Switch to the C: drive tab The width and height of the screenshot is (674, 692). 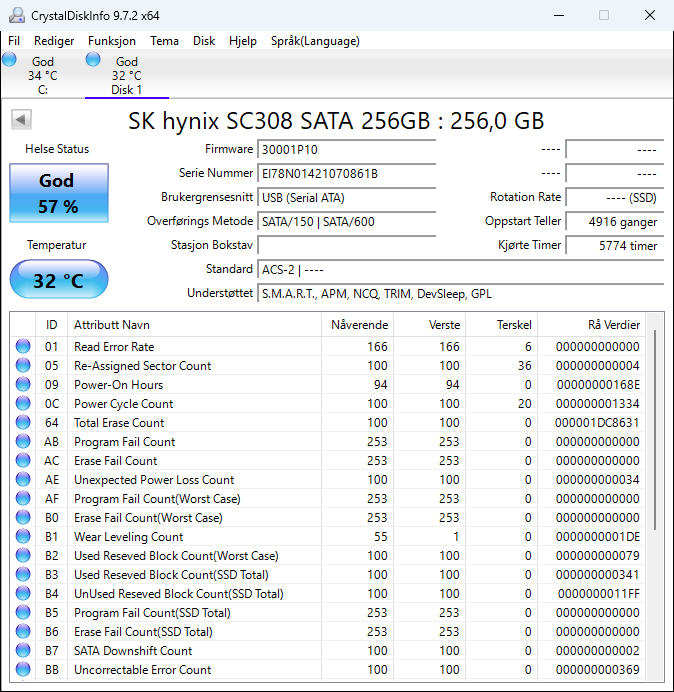[x=43, y=75]
